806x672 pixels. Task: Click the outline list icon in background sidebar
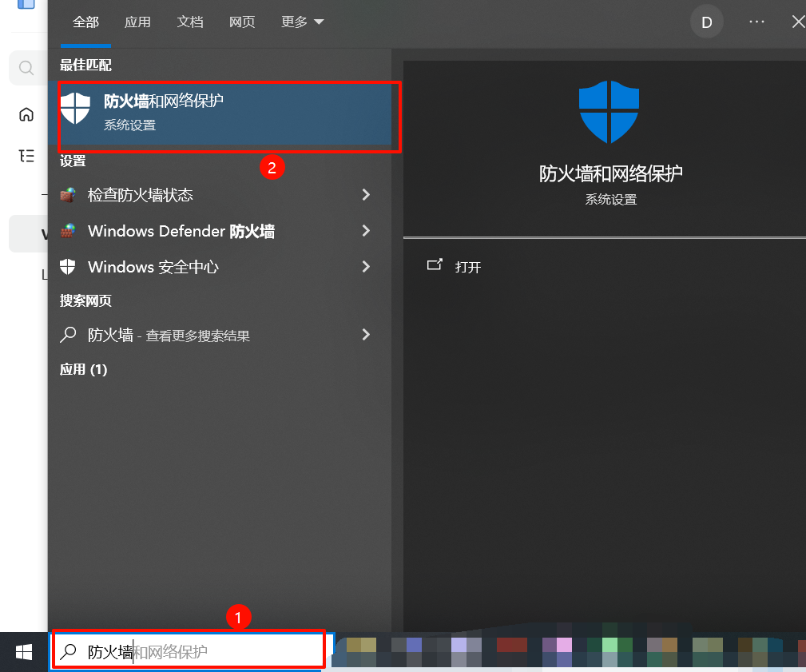(26, 156)
